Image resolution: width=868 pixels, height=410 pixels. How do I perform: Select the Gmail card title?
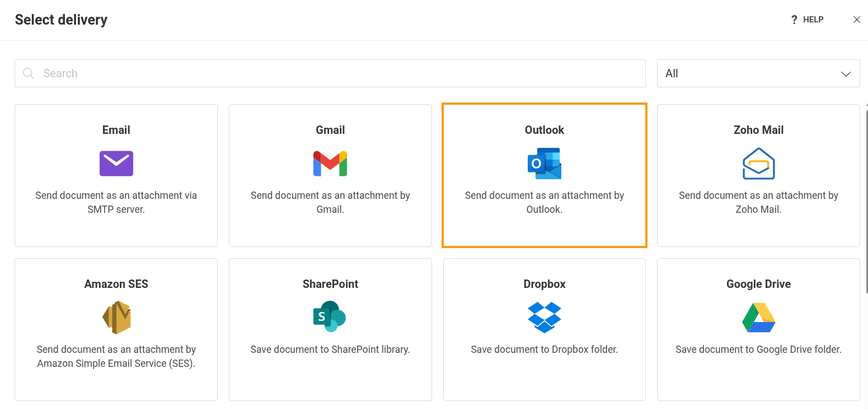pyautogui.click(x=330, y=130)
